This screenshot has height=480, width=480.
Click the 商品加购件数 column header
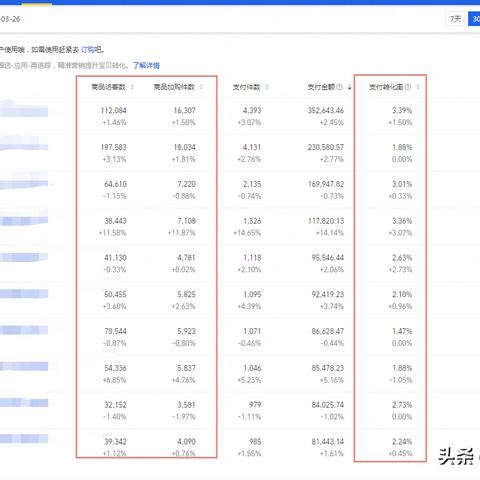pyautogui.click(x=174, y=87)
